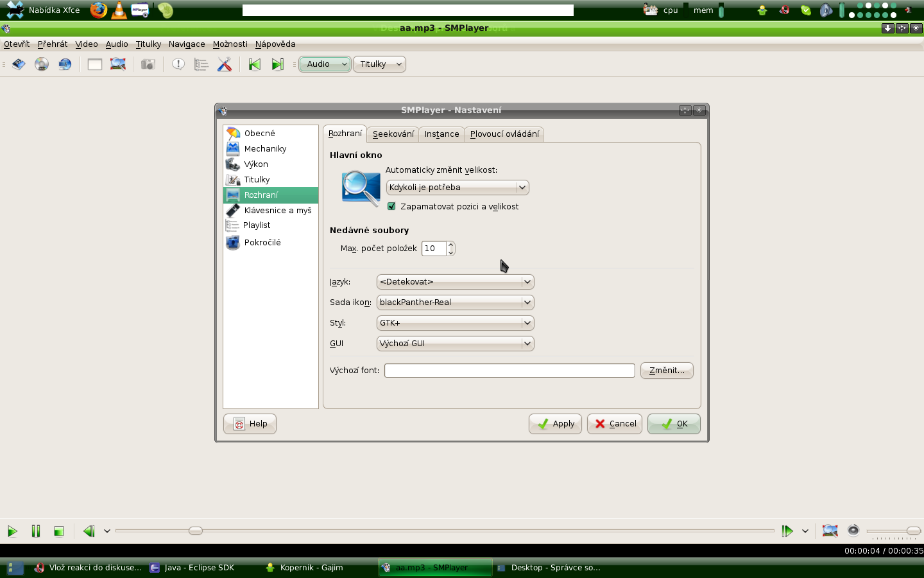Click the play button in control bar
This screenshot has height=578, width=924.
pyautogui.click(x=12, y=531)
